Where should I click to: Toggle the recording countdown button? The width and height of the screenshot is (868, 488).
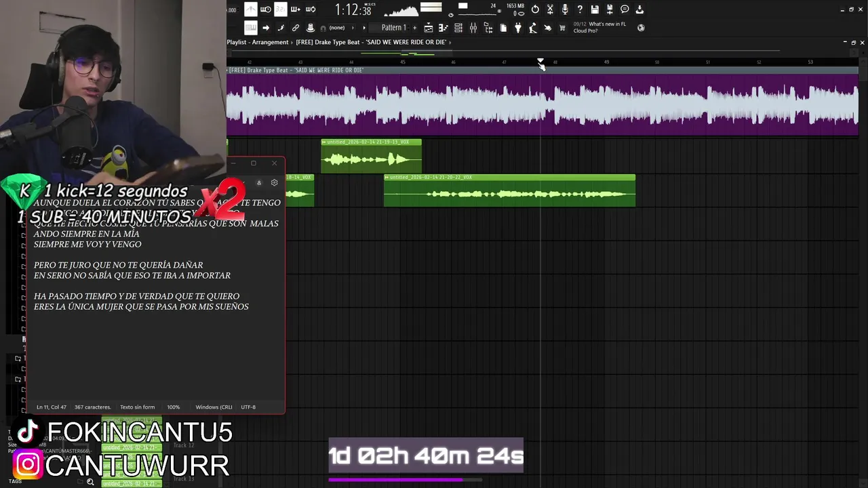[281, 9]
